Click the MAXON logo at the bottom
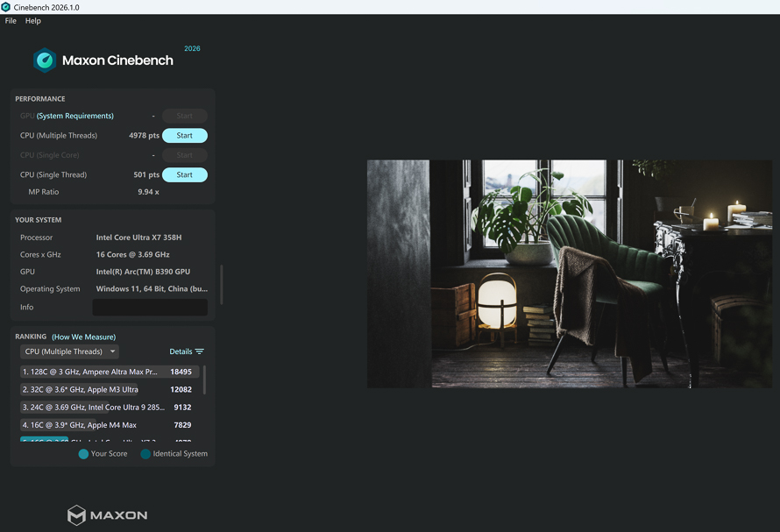Screen dimensions: 780x532 click(x=108, y=515)
